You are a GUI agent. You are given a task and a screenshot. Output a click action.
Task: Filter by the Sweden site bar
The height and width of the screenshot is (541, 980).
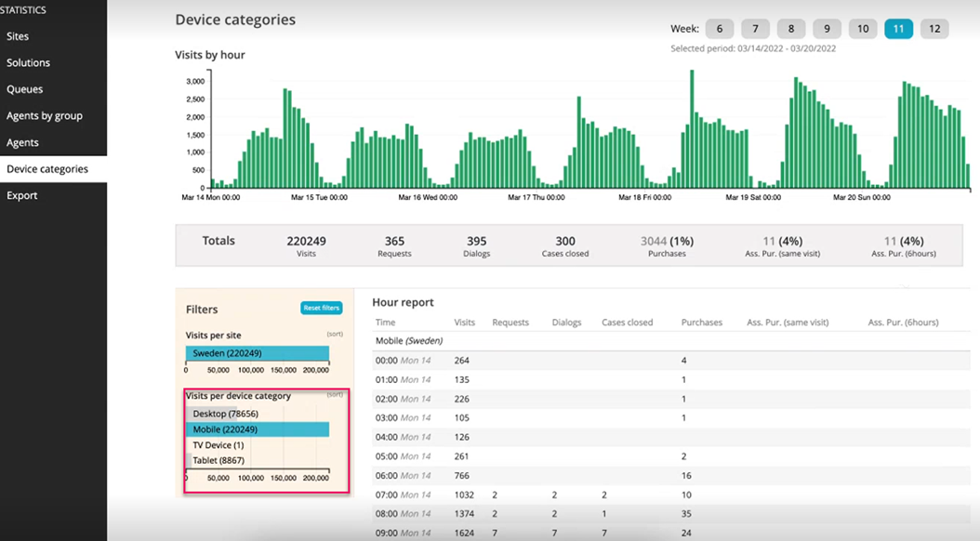tap(258, 353)
